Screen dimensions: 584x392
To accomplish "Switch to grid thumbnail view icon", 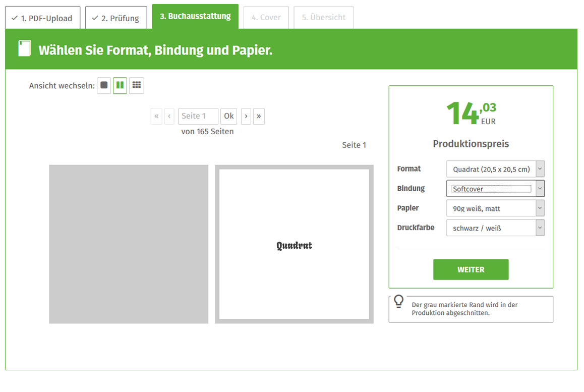I will pos(136,85).
